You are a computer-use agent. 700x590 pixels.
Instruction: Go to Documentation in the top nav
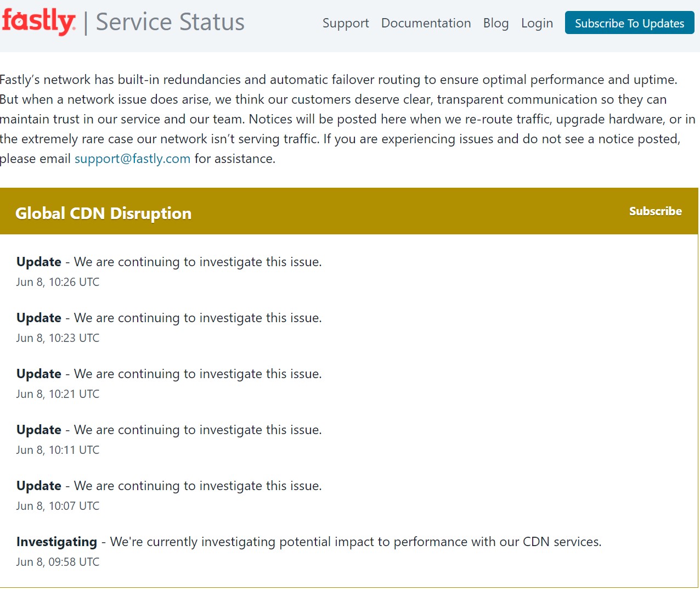(426, 24)
